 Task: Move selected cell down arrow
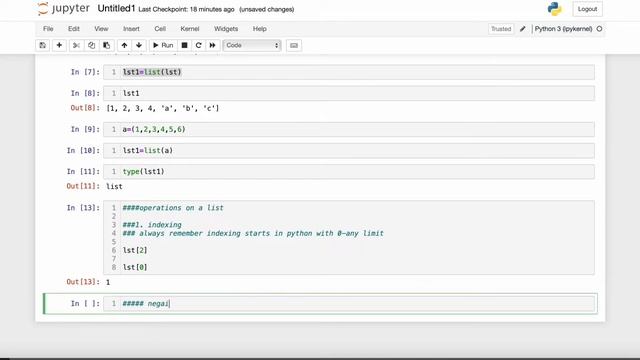coord(139,45)
